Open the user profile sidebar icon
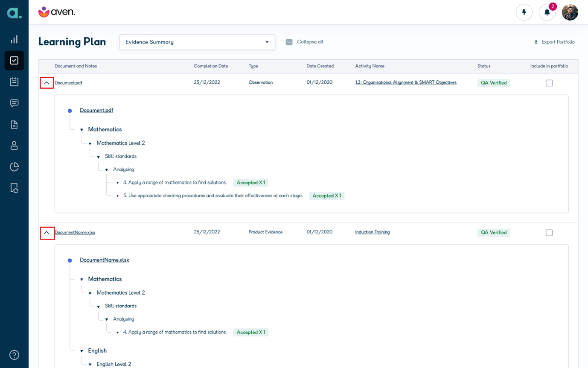This screenshot has height=368, width=588. click(14, 146)
